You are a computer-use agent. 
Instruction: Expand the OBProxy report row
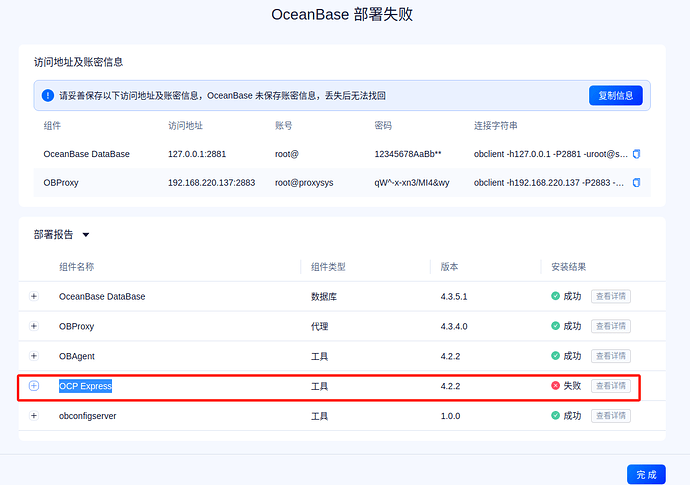pos(34,326)
